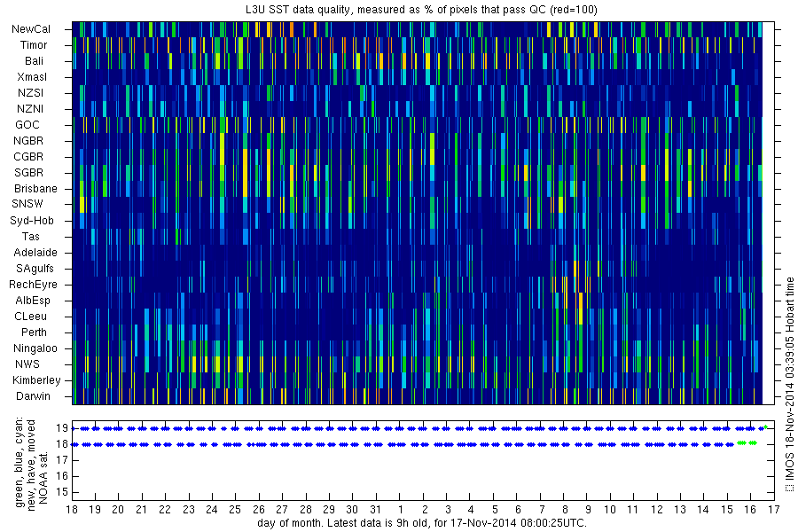Select the Timor row label

point(34,45)
